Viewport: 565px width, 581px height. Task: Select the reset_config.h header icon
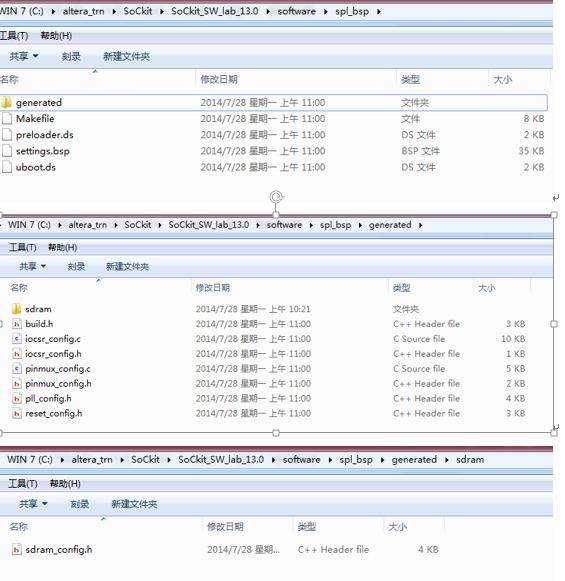(x=17, y=413)
